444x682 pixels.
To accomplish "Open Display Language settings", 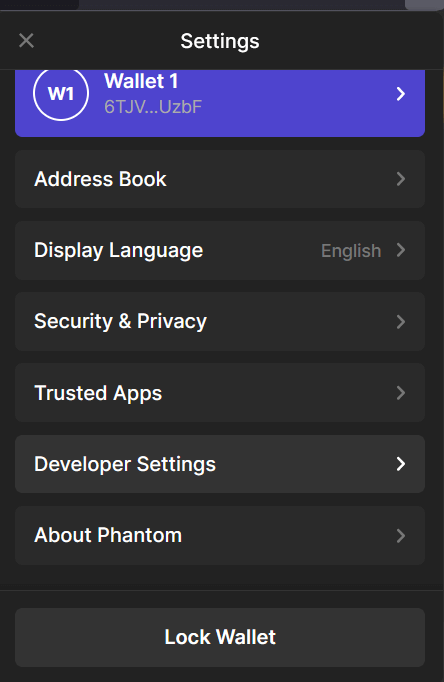I will [x=220, y=250].
